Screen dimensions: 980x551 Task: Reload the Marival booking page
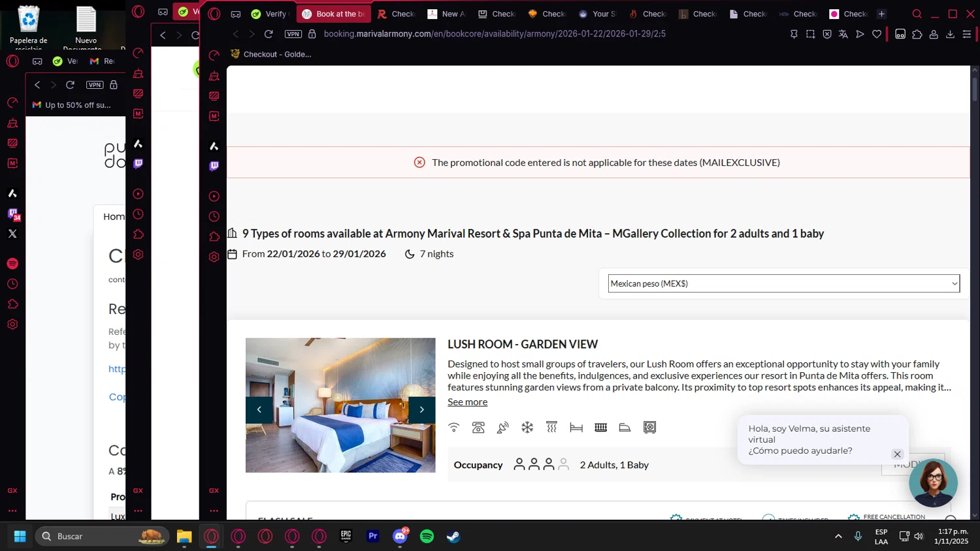[269, 34]
